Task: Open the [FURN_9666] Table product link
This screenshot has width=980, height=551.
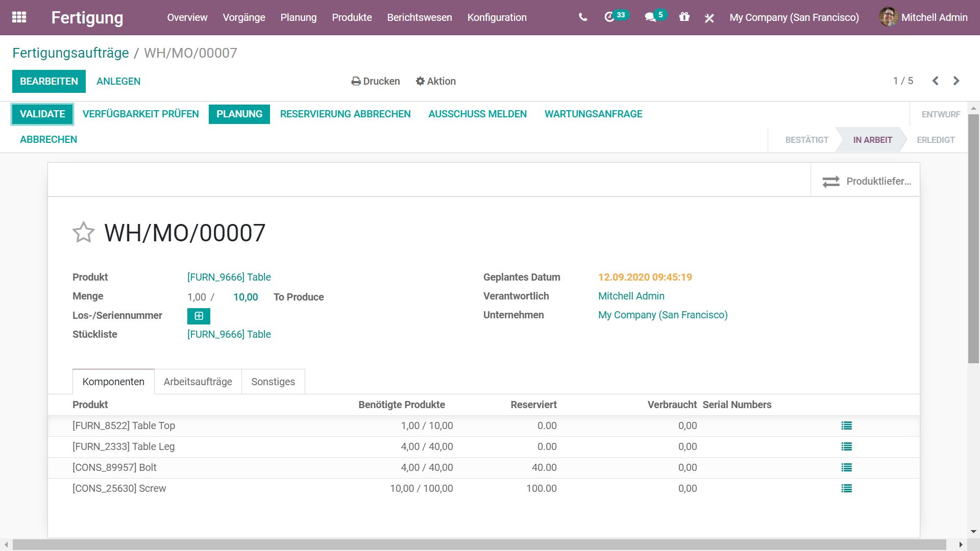Action: pos(229,277)
